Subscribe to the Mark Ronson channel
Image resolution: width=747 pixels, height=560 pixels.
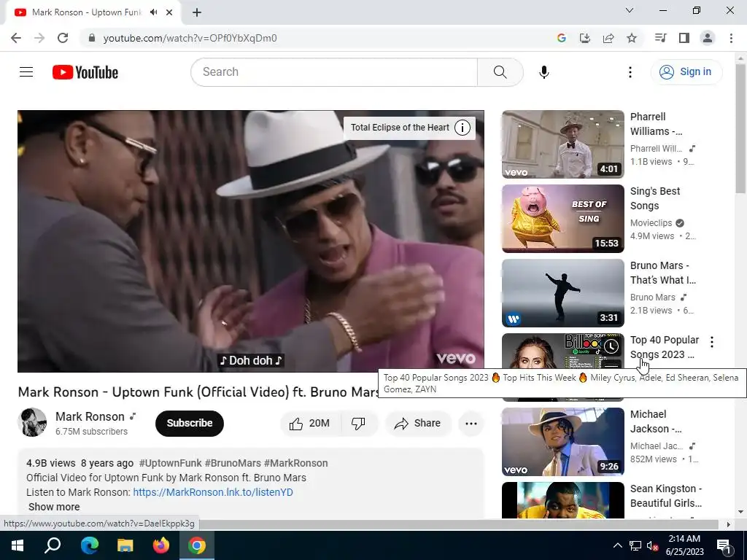190,424
